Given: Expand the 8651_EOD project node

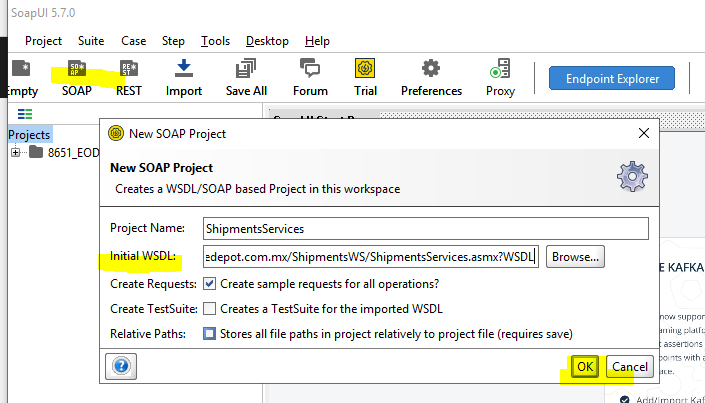Looking at the screenshot, I should coord(15,152).
